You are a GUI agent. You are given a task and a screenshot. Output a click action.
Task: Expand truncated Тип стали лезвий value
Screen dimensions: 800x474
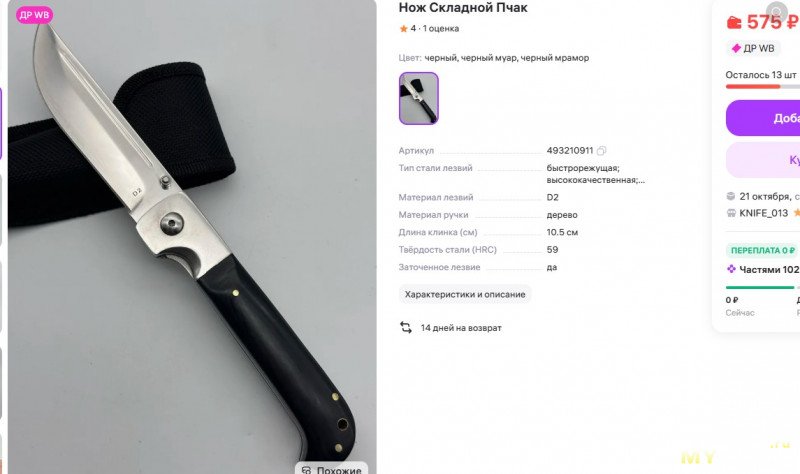point(595,174)
